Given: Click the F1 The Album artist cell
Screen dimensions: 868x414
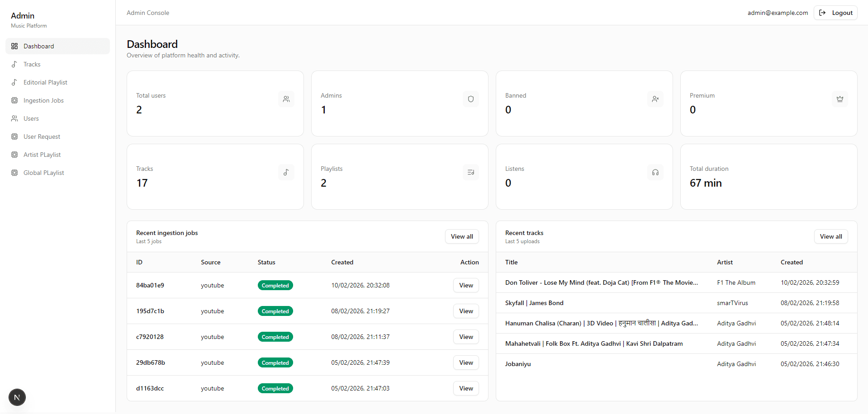Looking at the screenshot, I should pyautogui.click(x=736, y=282).
